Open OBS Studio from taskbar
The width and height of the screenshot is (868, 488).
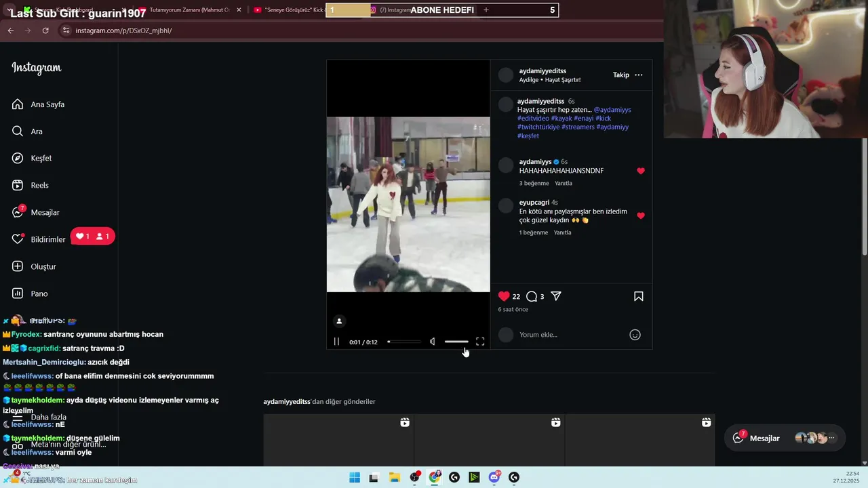[x=414, y=477]
